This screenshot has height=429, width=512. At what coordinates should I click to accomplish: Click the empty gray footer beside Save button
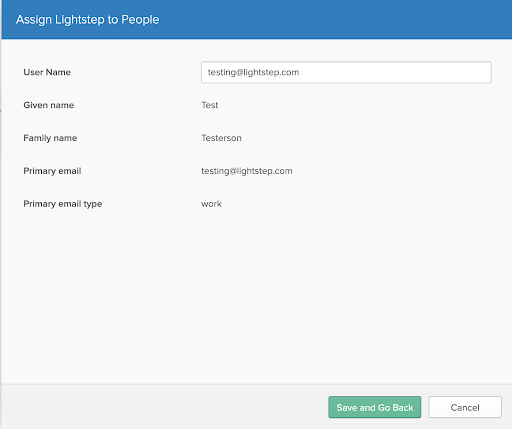pos(163,407)
